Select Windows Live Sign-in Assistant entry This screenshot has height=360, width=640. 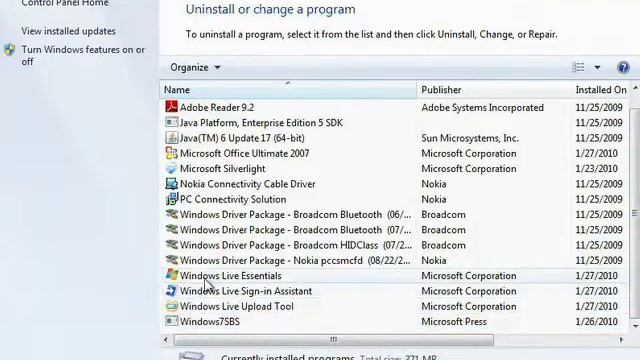(246, 291)
